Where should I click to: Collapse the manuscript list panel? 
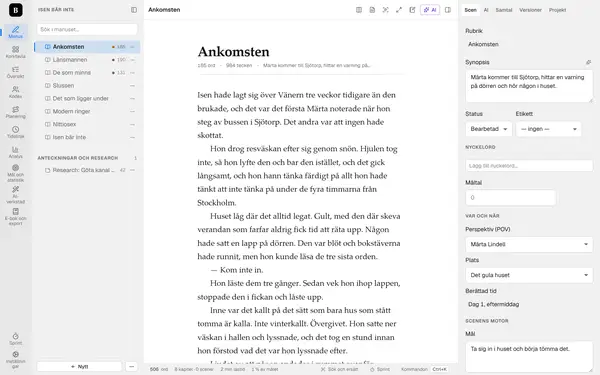[134, 10]
